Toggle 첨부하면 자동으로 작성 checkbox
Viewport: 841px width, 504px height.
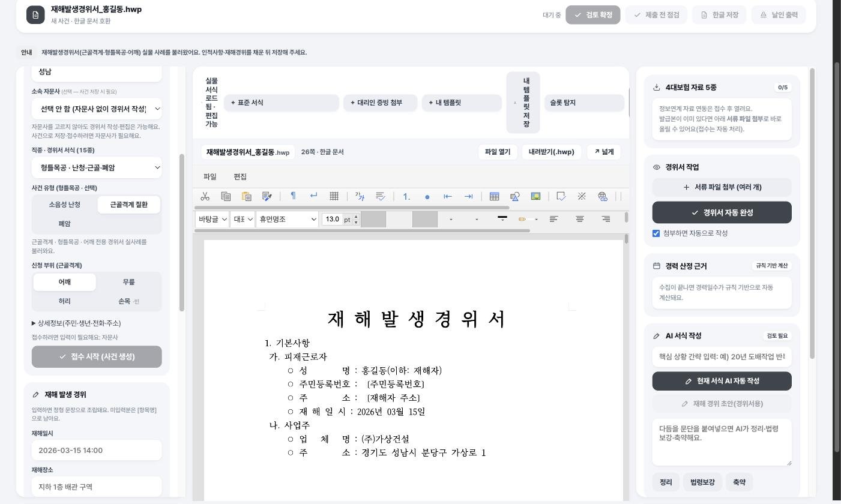pos(656,233)
